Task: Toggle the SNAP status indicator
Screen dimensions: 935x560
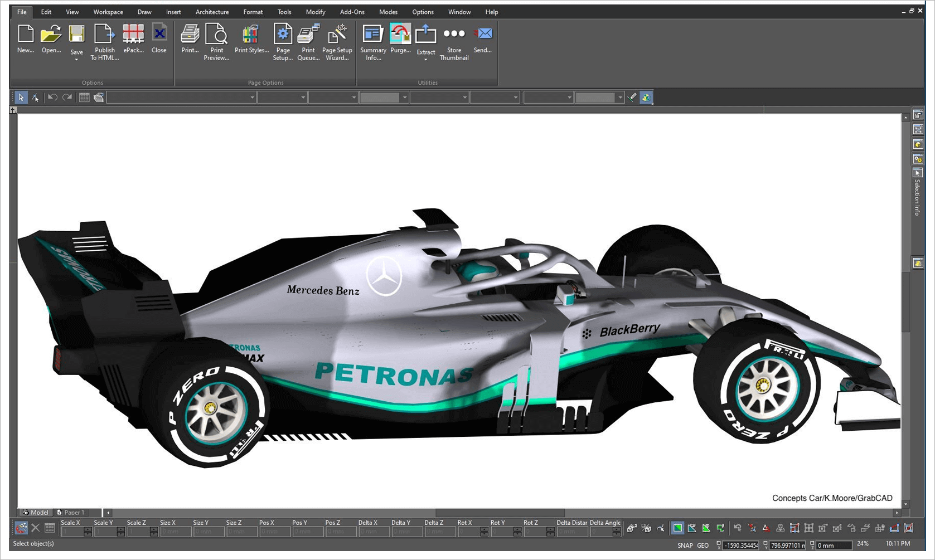Action: point(685,546)
